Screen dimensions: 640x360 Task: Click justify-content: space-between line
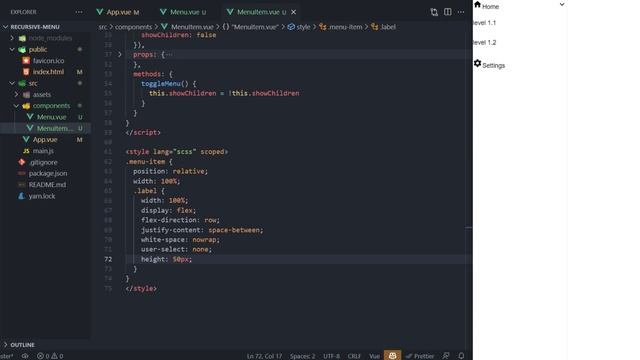(202, 230)
